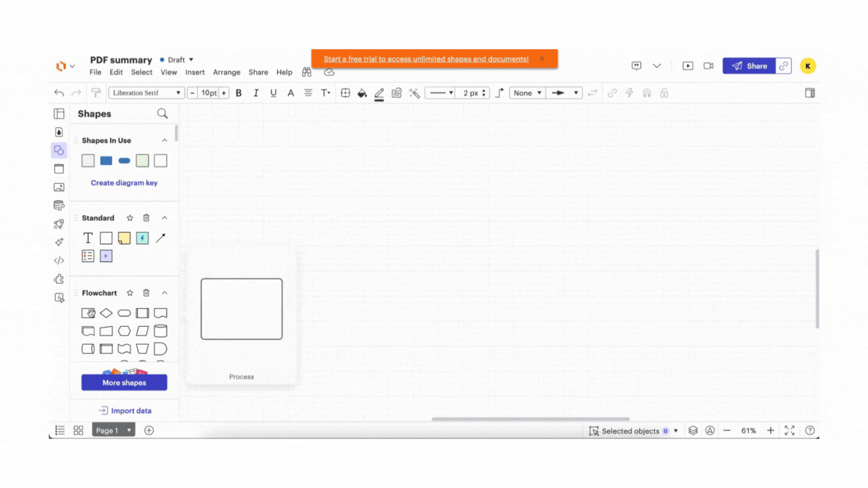Open the View menu

tap(169, 72)
